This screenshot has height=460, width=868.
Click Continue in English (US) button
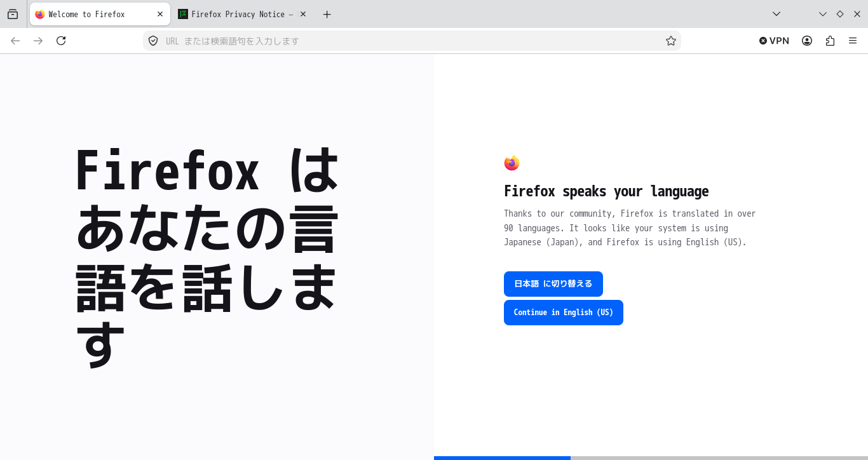pos(564,313)
